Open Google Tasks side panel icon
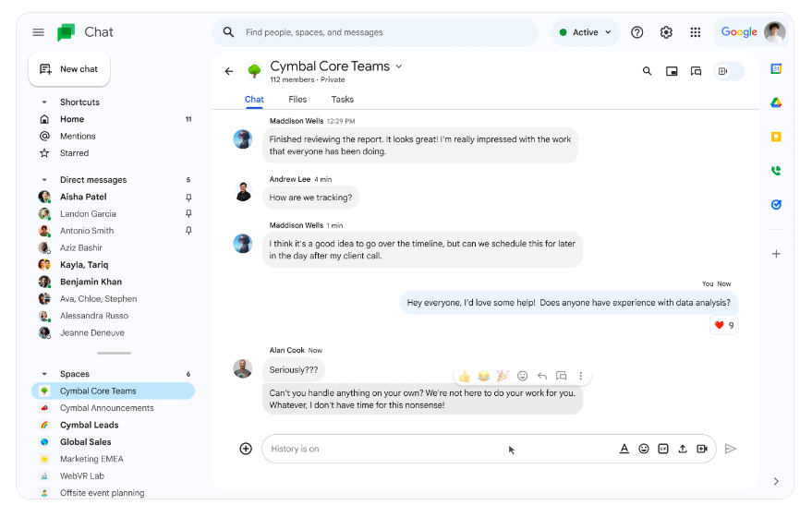Viewport: 812px width, 505px height. tap(776, 205)
